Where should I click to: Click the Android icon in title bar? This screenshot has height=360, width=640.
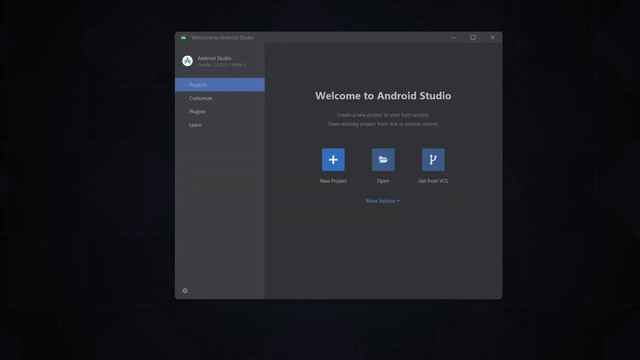tap(183, 38)
